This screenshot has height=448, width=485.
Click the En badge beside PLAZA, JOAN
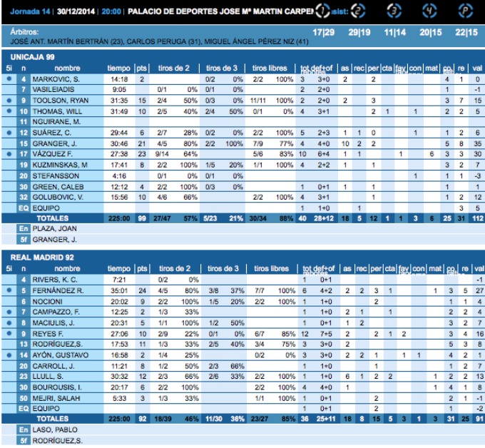coord(24,229)
